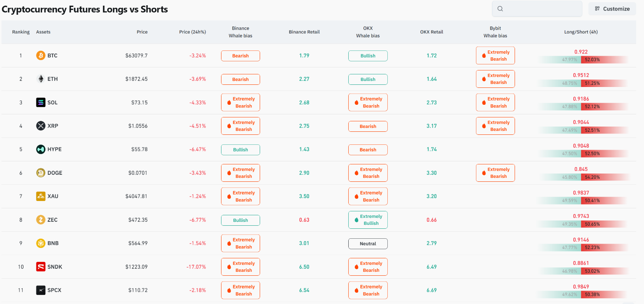Sort by Ranking column header

pyautogui.click(x=21, y=32)
